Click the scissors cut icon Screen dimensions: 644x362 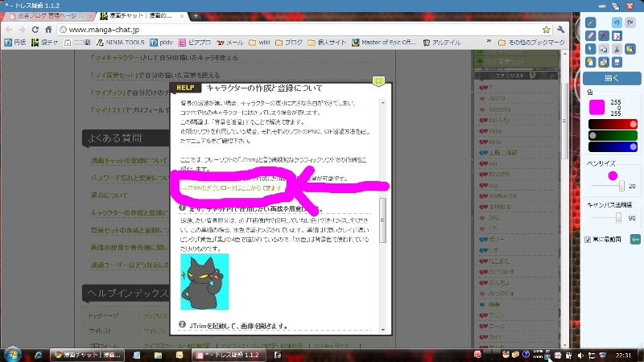(617, 49)
